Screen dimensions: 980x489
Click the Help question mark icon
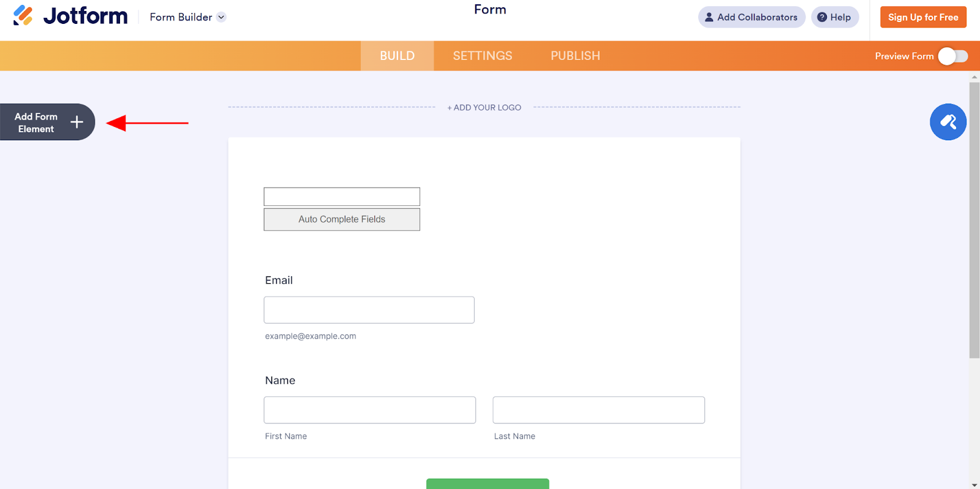coord(822,17)
